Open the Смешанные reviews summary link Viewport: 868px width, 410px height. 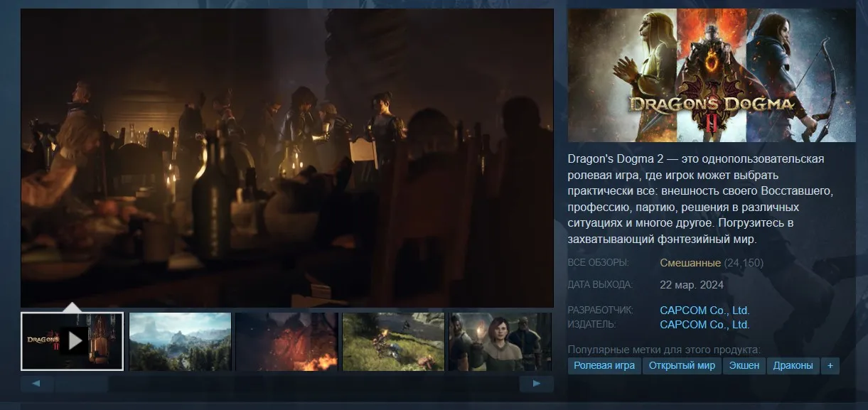click(x=690, y=263)
